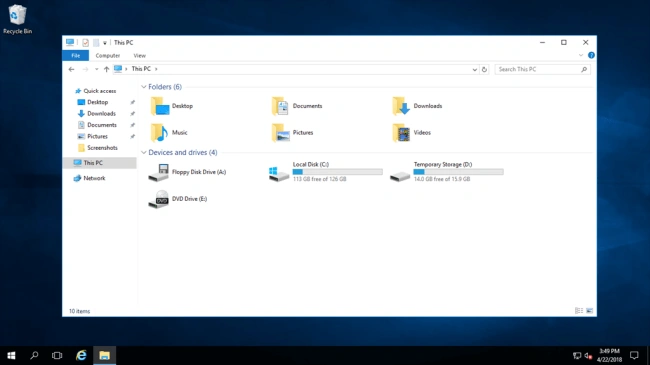
Task: Open the address bar history dropdown
Action: tap(475, 69)
